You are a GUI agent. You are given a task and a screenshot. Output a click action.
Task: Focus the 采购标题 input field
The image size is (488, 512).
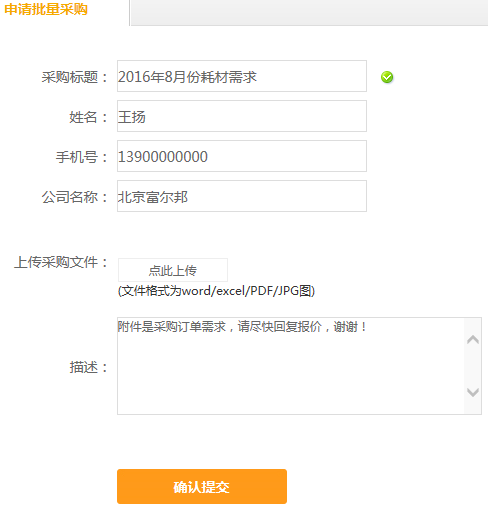click(x=242, y=76)
